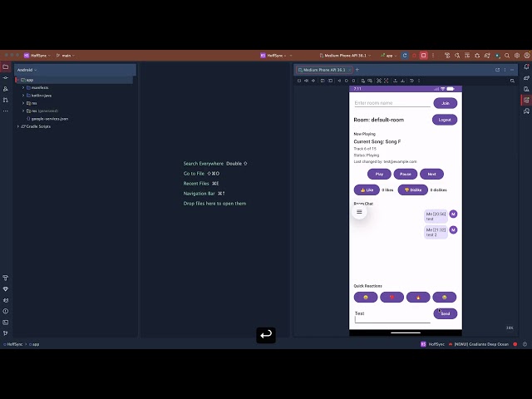Open the Terminal tool window
Image resolution: width=532 pixels, height=399 pixels.
[6, 323]
